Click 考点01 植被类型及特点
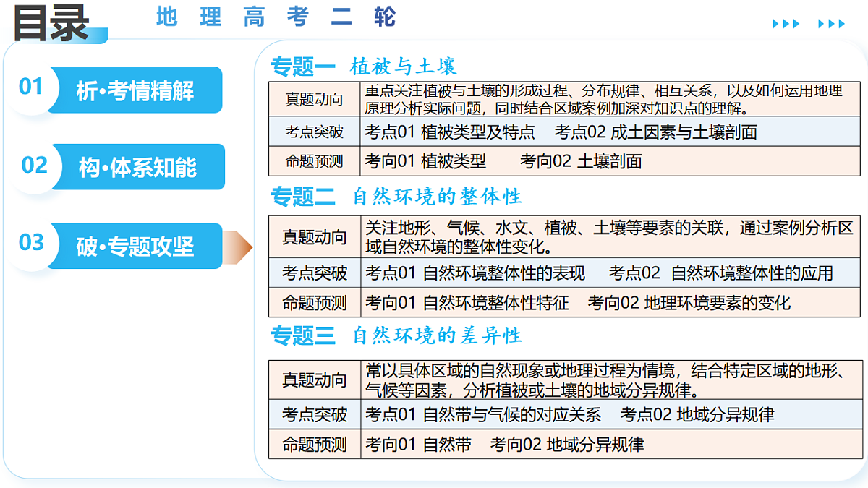 pos(449,132)
